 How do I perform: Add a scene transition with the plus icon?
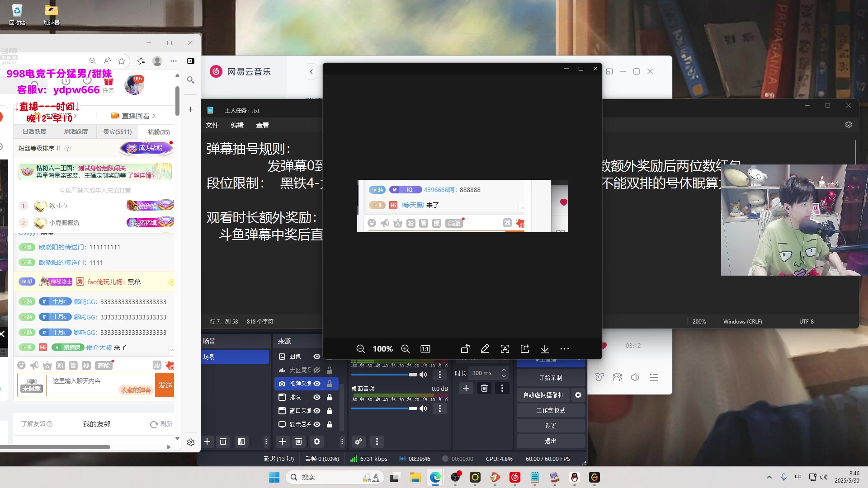pos(466,388)
